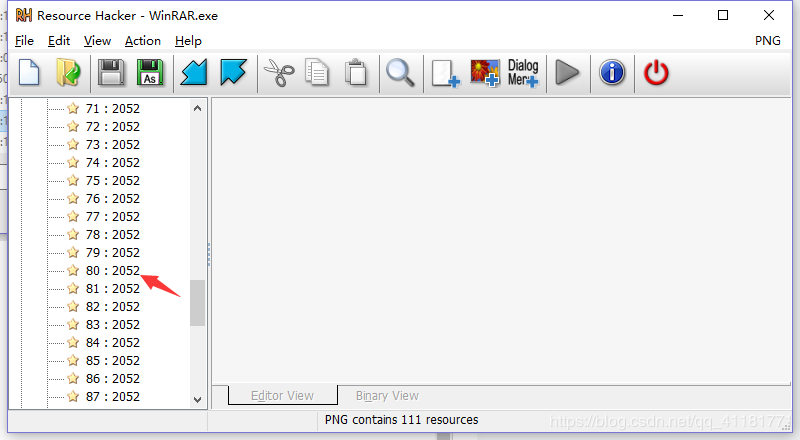800x440 pixels.
Task: Click the red power exit icon
Action: (656, 72)
